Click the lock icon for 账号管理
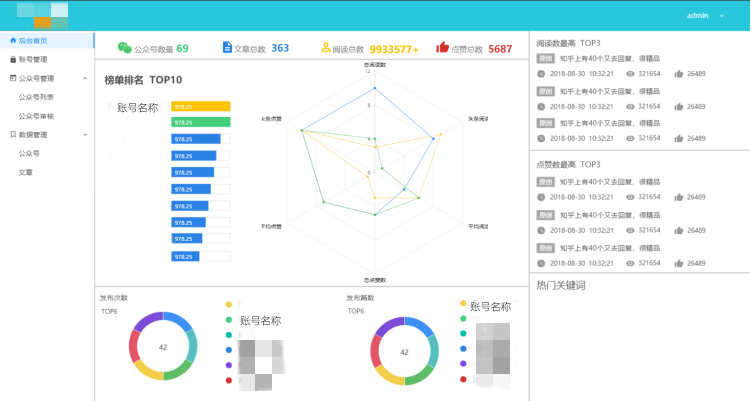The height and width of the screenshot is (401, 751). tap(13, 59)
